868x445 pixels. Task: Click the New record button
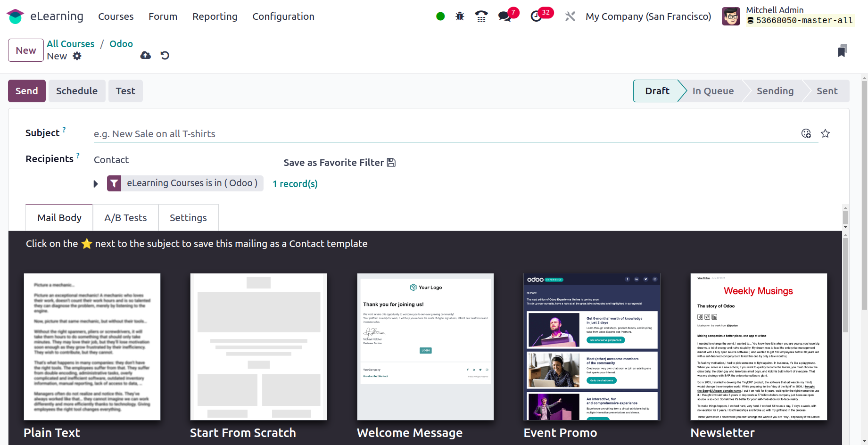(26, 50)
